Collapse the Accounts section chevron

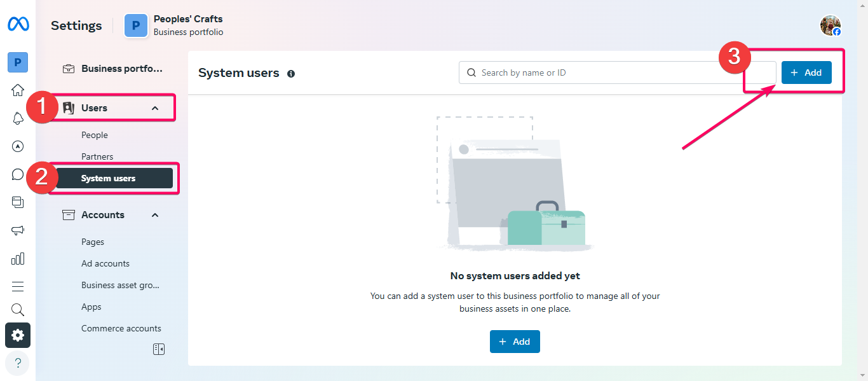155,215
